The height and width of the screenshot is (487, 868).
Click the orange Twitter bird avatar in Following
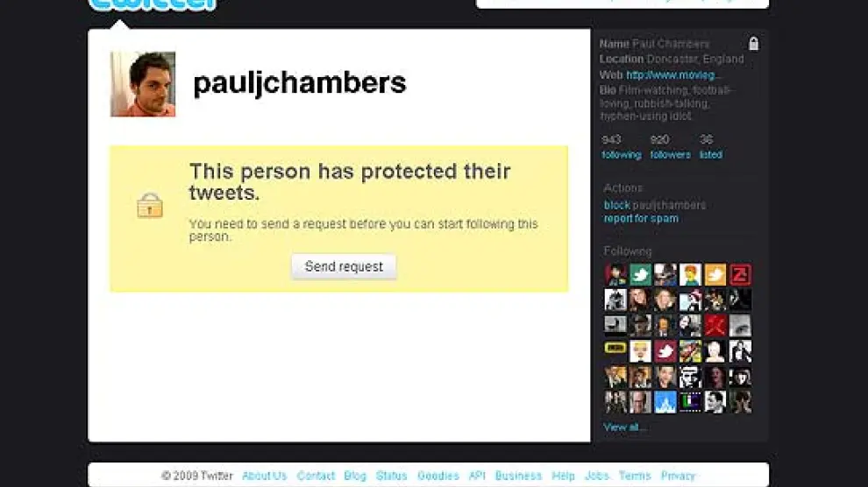pyautogui.click(x=715, y=275)
